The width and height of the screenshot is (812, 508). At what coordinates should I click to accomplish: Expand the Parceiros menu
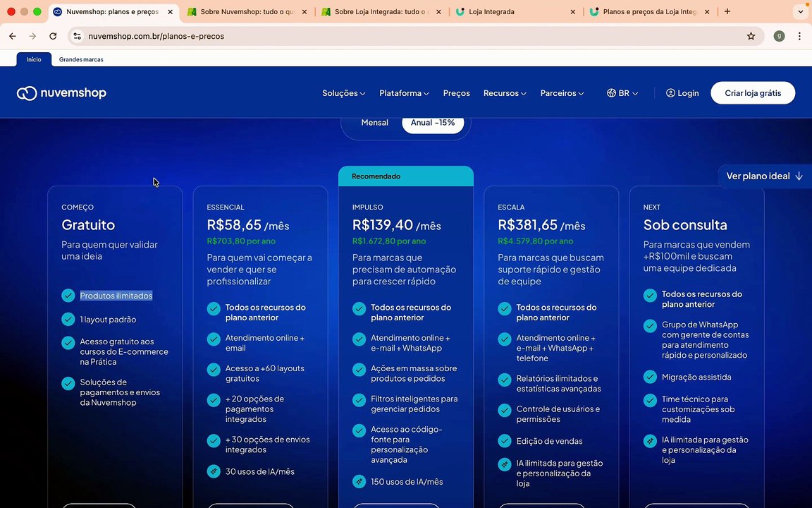point(562,93)
